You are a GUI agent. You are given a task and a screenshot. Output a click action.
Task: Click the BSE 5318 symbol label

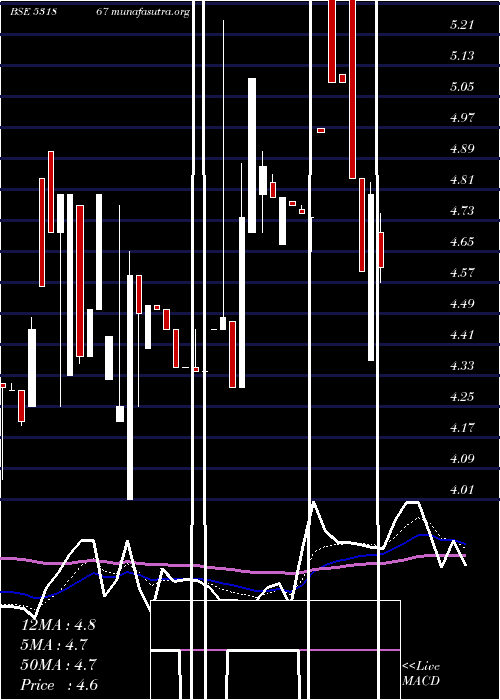click(x=33, y=12)
